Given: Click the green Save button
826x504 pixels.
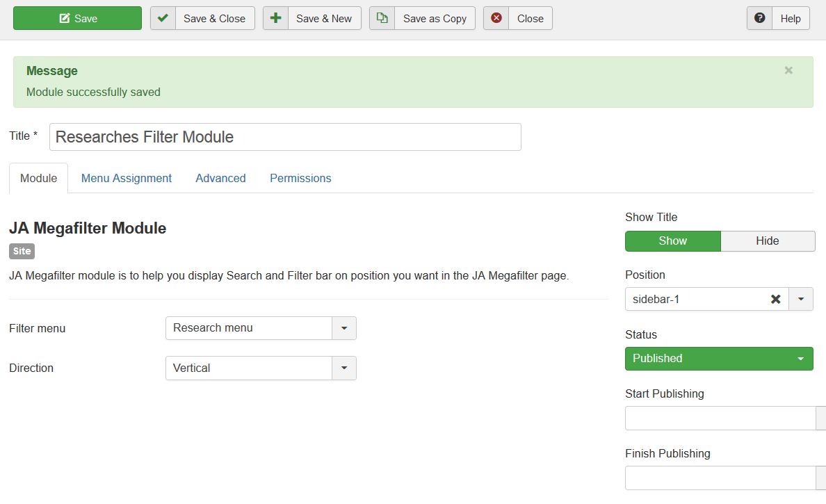Looking at the screenshot, I should [x=77, y=19].
